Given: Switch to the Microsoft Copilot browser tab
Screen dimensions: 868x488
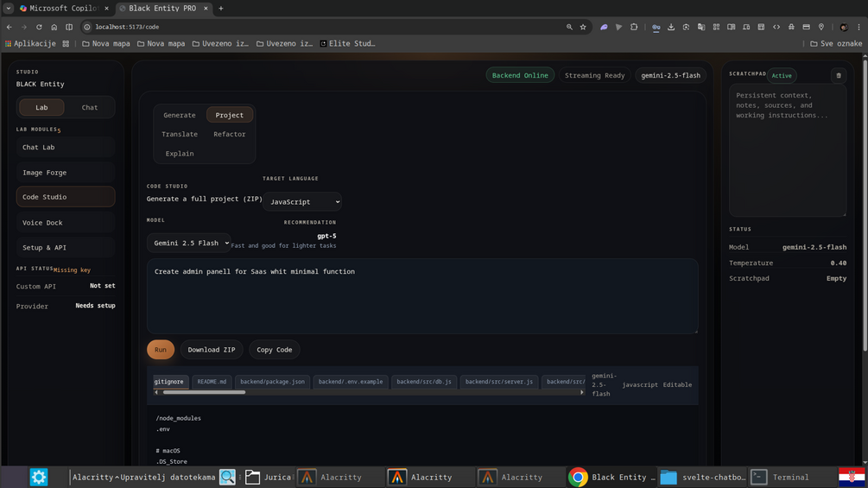Looking at the screenshot, I should pyautogui.click(x=63, y=9).
